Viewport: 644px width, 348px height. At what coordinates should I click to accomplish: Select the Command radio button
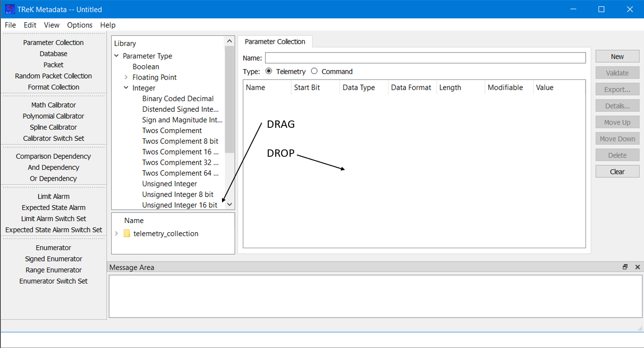point(314,71)
